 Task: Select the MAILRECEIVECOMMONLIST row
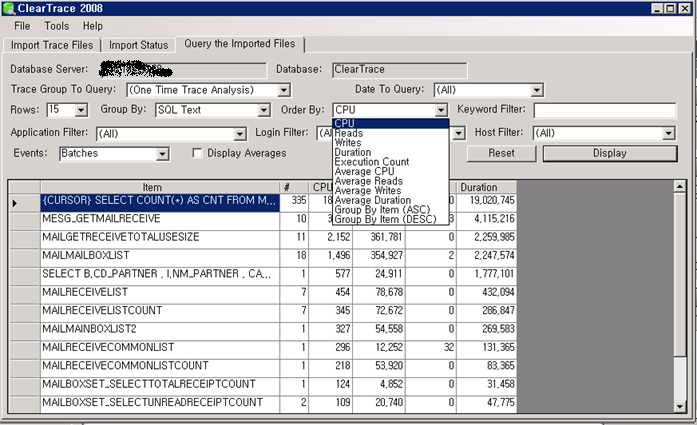[160, 349]
